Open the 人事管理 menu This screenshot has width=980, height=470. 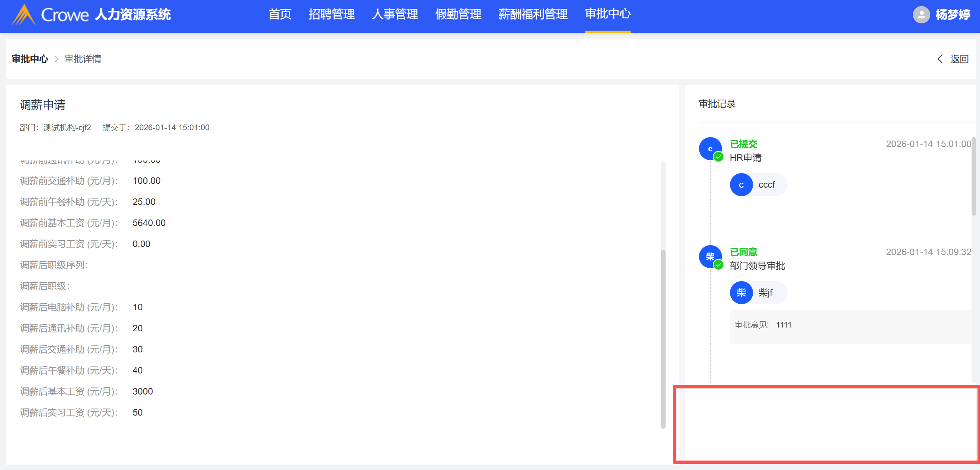(395, 15)
